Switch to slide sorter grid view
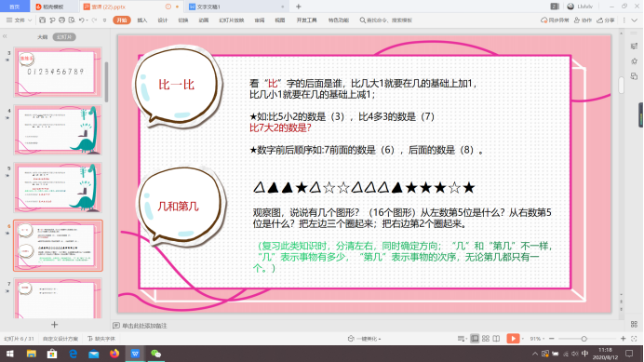644x362 pixels. [486, 338]
